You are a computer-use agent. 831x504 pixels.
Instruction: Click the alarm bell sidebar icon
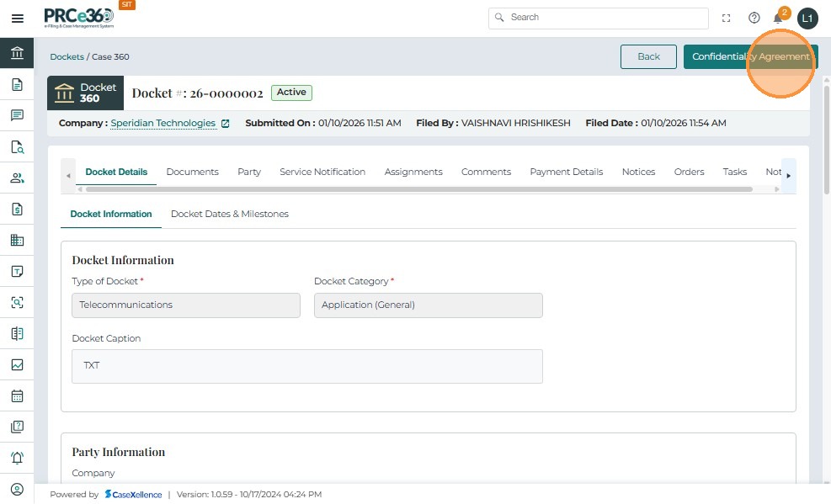point(17,458)
